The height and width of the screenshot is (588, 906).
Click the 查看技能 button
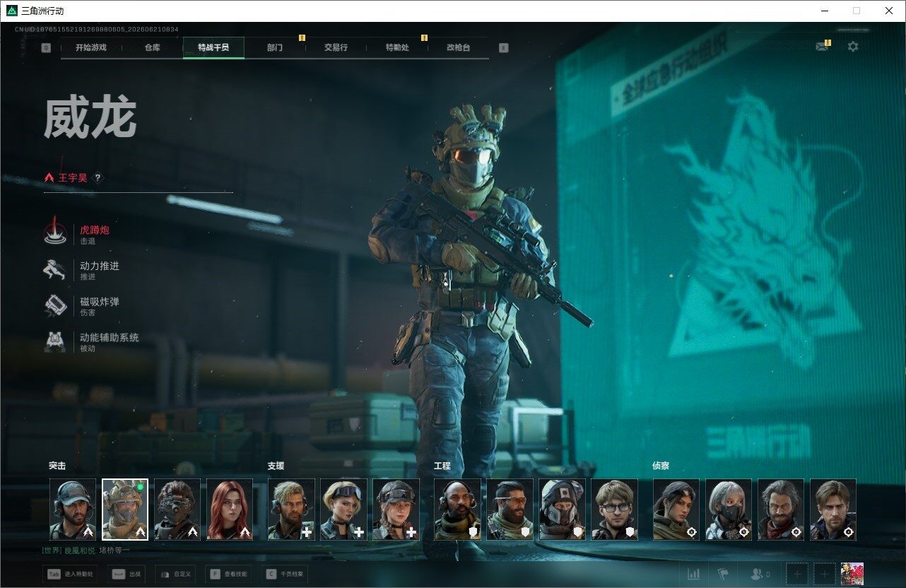pos(229,575)
